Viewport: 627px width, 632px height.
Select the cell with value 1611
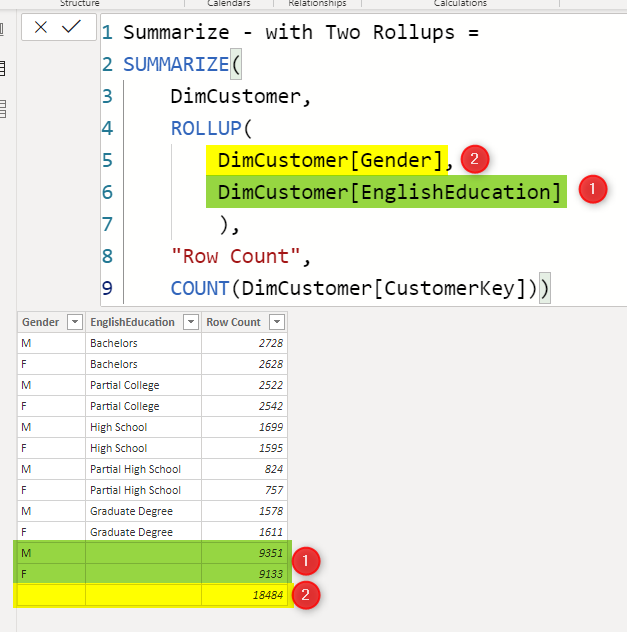click(244, 532)
